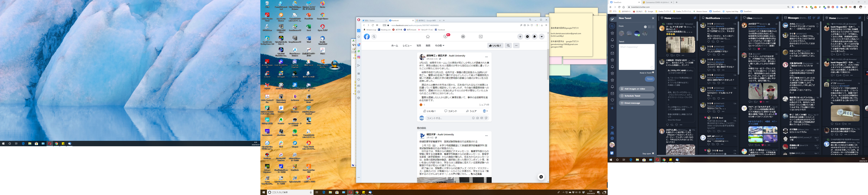Click Facebook Create plus button
This screenshot has height=195, width=868.
click(x=520, y=37)
